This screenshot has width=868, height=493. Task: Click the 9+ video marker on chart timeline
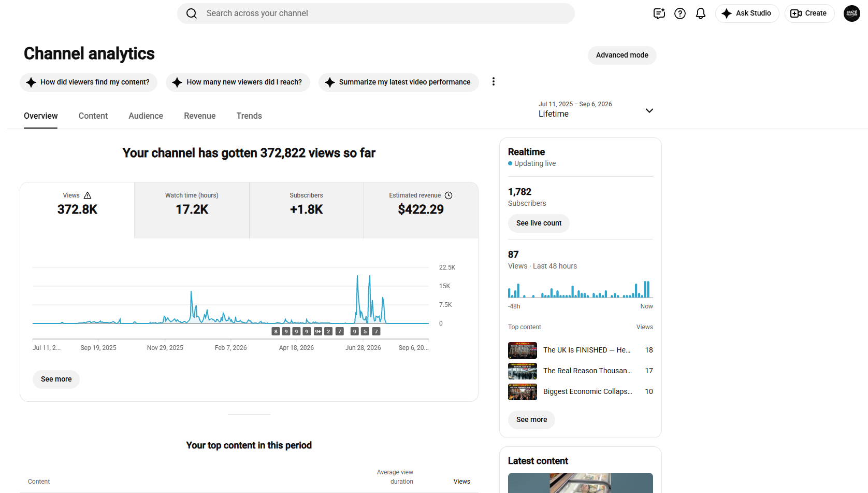tap(317, 331)
